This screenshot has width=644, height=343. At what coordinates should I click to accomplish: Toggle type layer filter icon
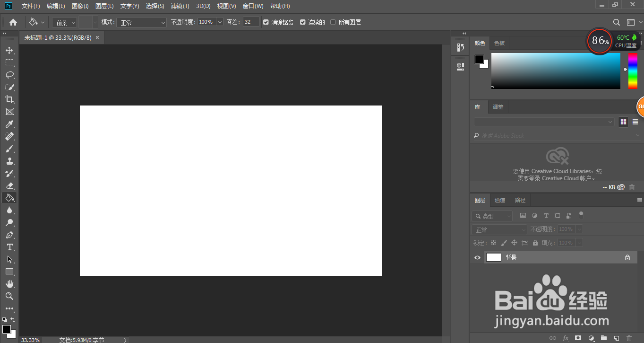(546, 216)
